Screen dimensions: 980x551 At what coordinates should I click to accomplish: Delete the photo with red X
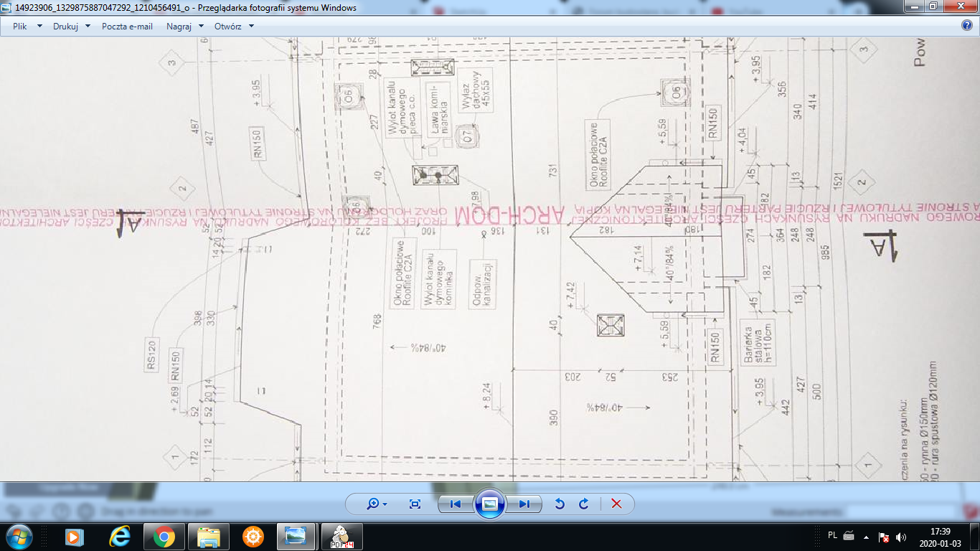(x=616, y=504)
